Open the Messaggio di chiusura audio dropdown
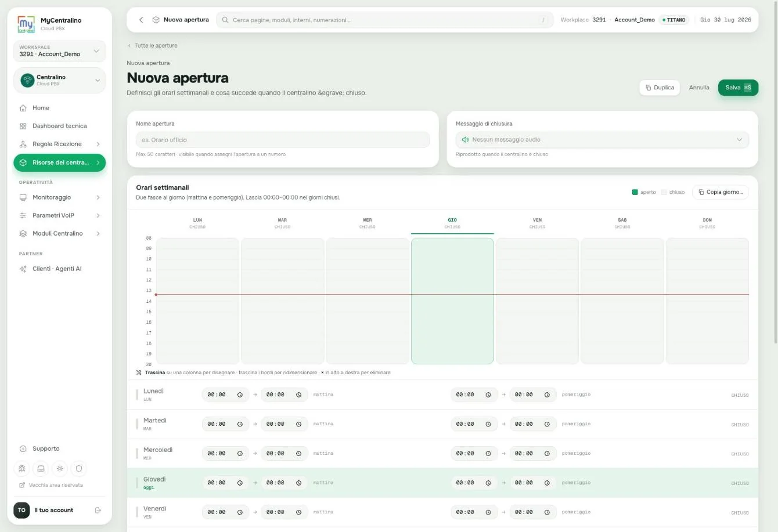Viewport: 778px width, 532px height. pos(602,140)
